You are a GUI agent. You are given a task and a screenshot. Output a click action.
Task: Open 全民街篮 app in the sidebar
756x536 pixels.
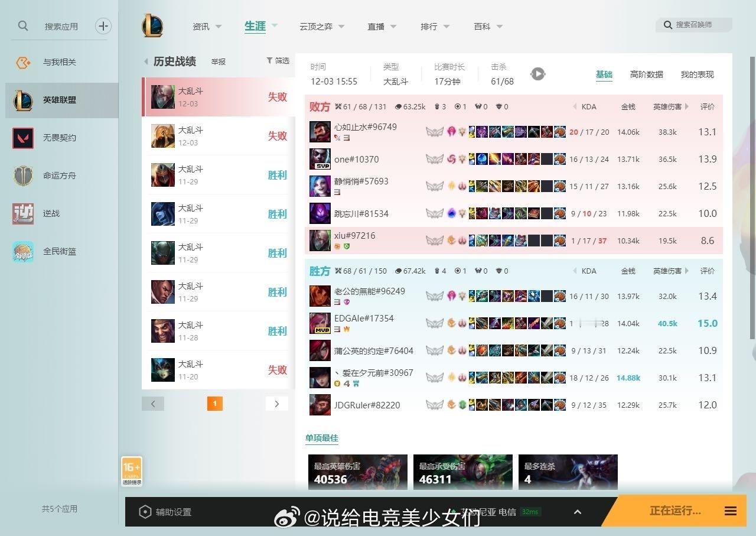(59, 251)
